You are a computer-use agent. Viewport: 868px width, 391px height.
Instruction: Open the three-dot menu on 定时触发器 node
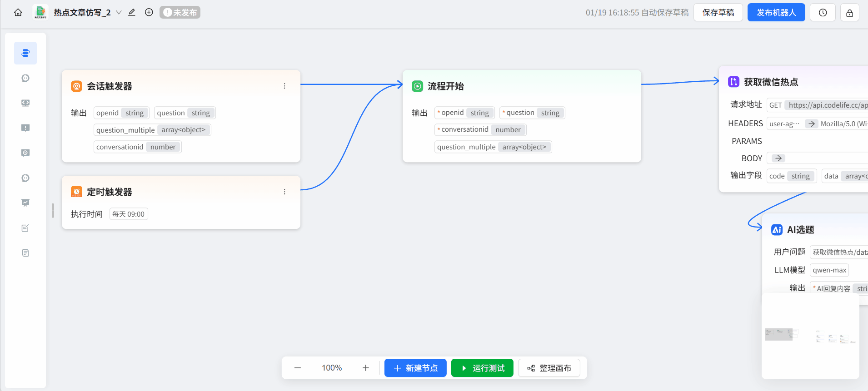pos(284,192)
